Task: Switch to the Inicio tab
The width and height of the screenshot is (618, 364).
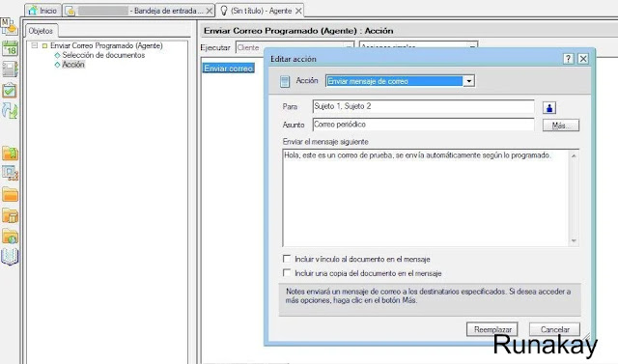Action: pos(42,11)
